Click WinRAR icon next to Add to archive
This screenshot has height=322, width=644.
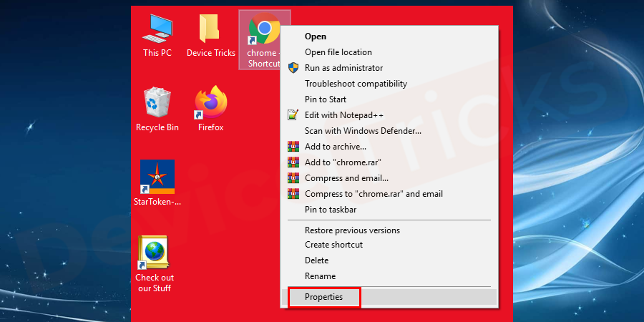pyautogui.click(x=293, y=146)
